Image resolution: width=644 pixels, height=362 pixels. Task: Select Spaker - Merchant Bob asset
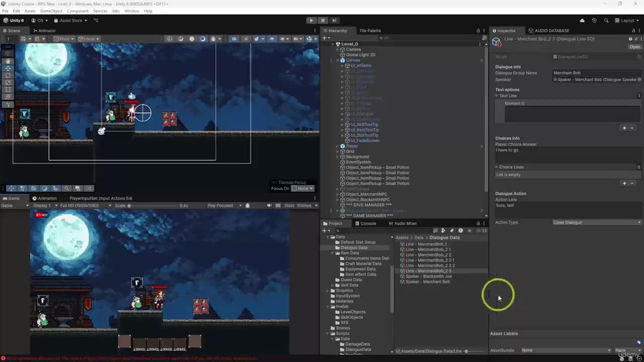point(427,282)
